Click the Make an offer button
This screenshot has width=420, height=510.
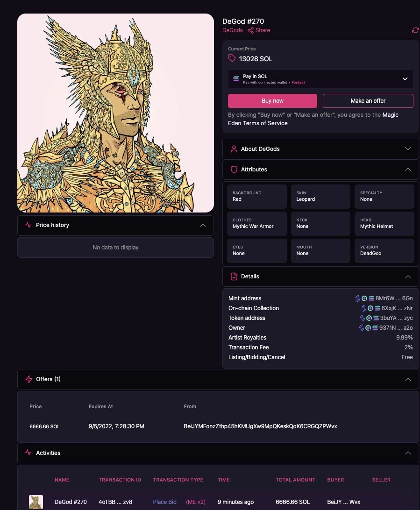point(368,100)
